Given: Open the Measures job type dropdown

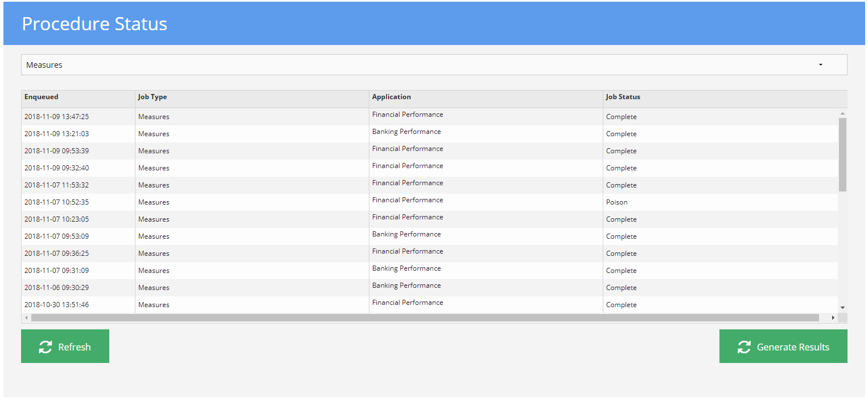Looking at the screenshot, I should pyautogui.click(x=434, y=65).
